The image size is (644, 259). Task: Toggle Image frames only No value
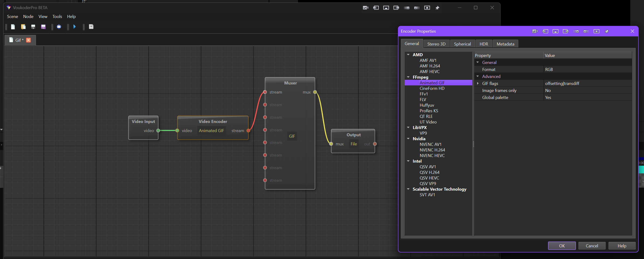548,90
